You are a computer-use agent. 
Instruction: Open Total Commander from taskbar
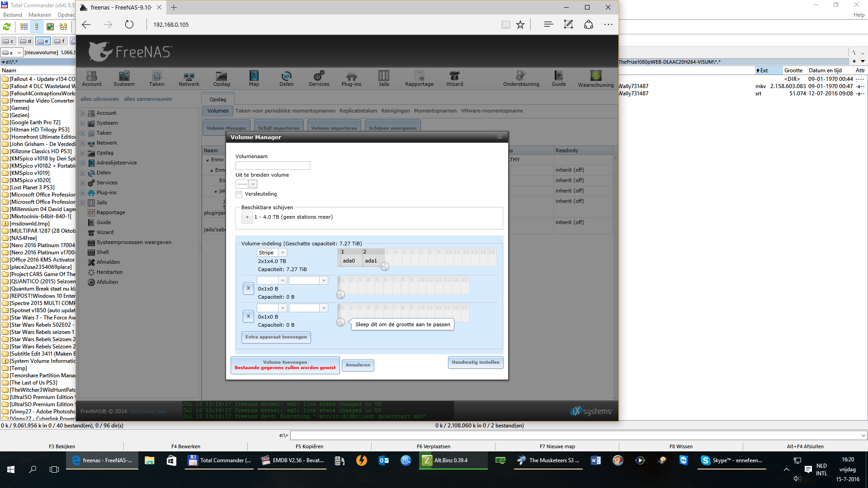click(220, 460)
